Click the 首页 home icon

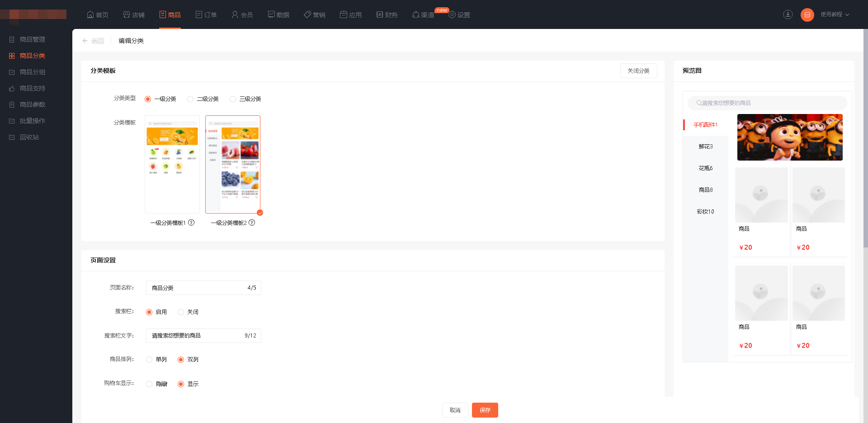pyautogui.click(x=90, y=14)
